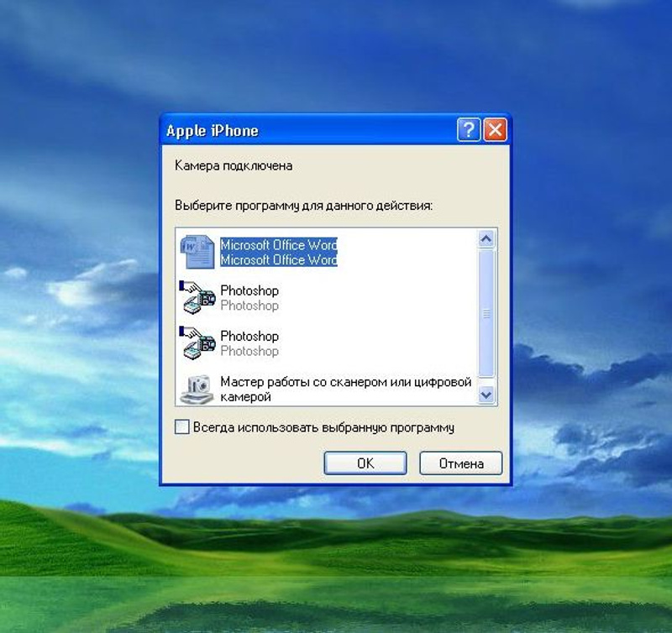672x633 pixels.
Task: Select 'Мастер работы со сканером или цифровой камерой'
Action: click(345, 389)
